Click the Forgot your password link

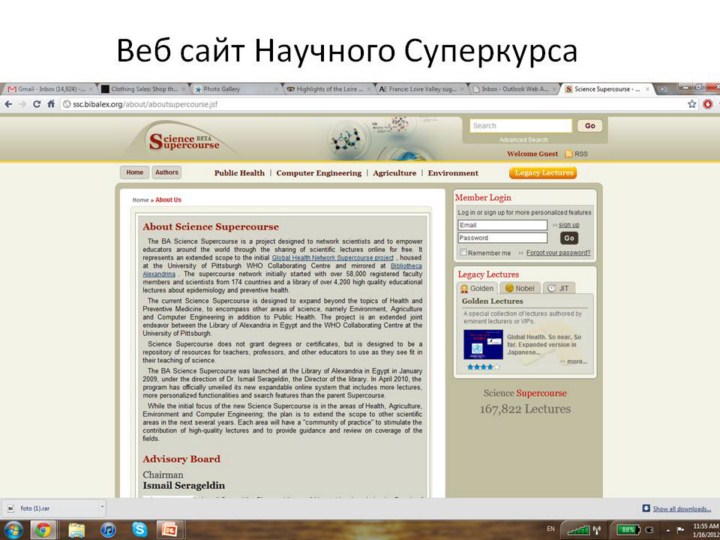point(558,253)
